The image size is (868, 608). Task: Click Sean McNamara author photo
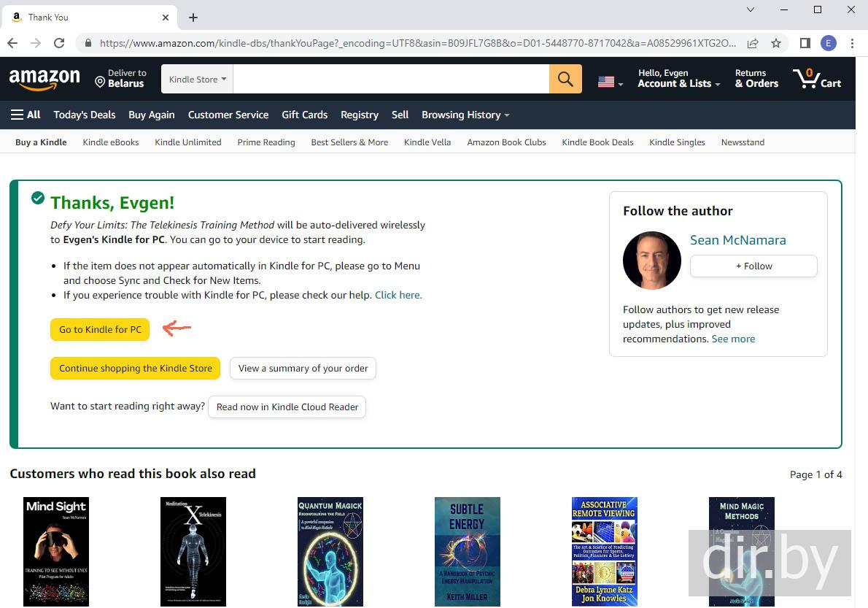pyautogui.click(x=652, y=261)
